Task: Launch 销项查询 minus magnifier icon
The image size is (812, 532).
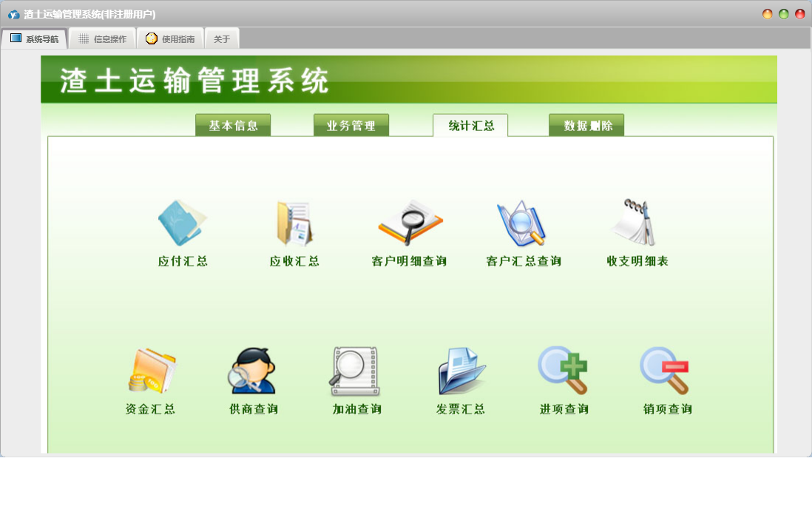Action: coord(665,371)
